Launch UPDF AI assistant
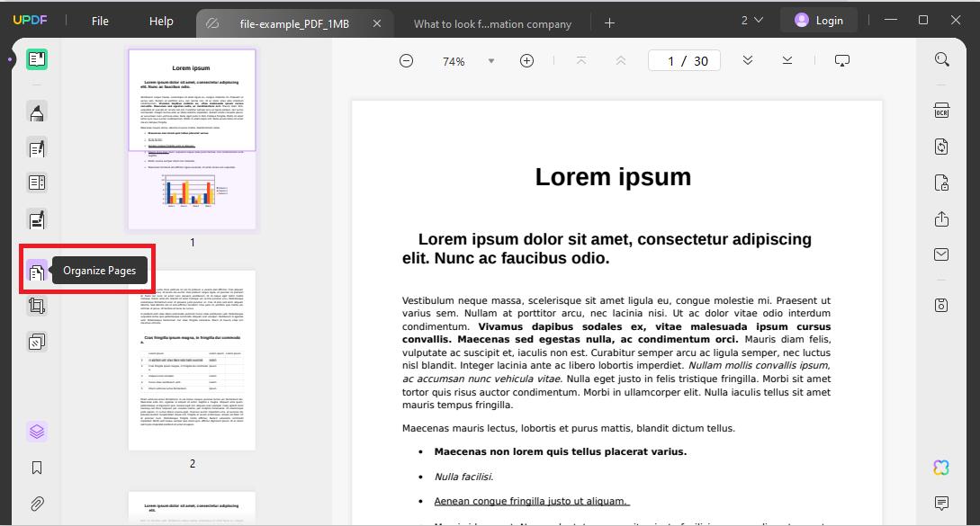The height and width of the screenshot is (526, 980). pos(940,468)
